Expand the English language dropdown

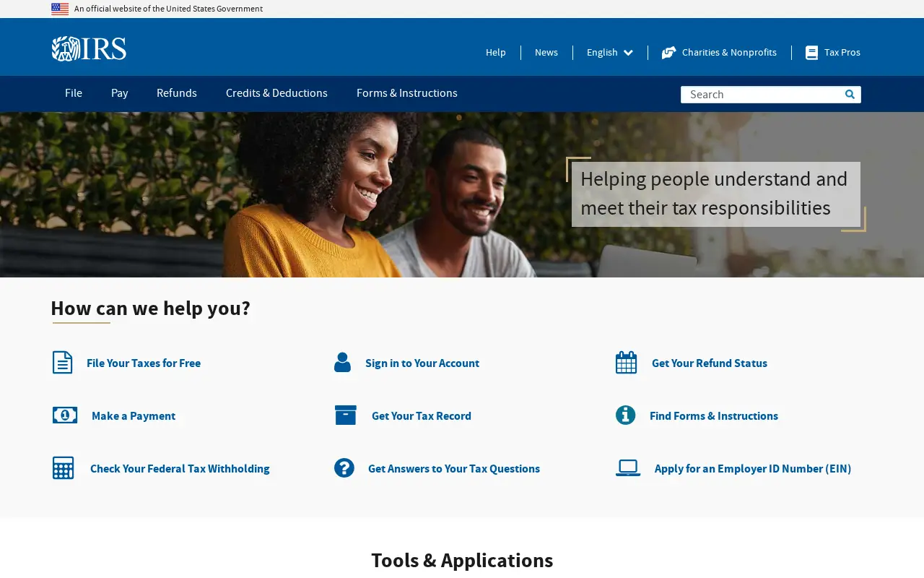click(x=610, y=53)
